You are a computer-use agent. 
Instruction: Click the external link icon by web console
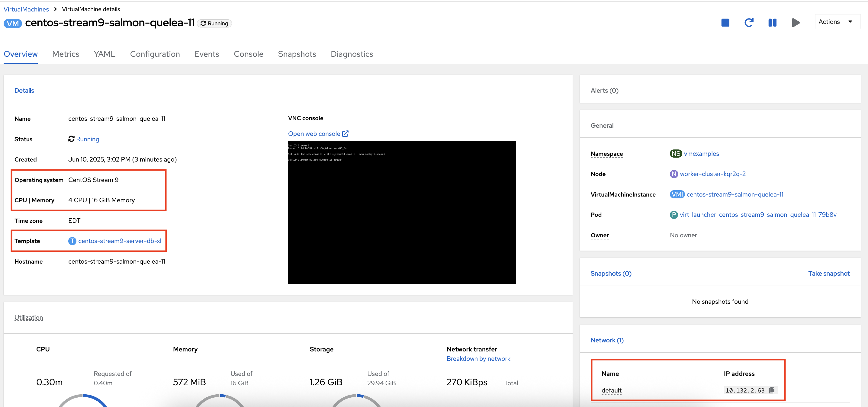pos(346,134)
